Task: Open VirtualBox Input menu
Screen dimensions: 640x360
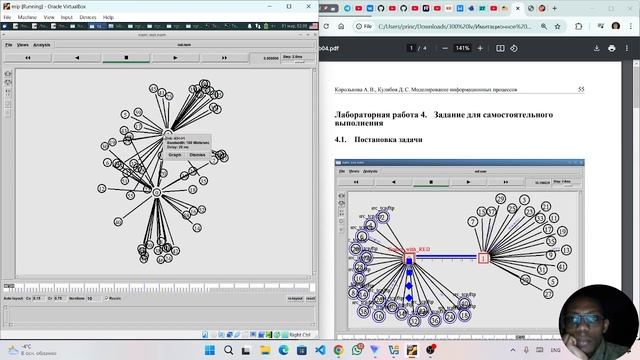Action: (x=67, y=18)
